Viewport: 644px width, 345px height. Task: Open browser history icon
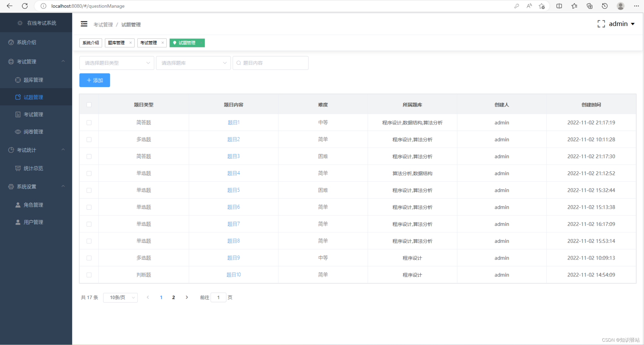pos(605,6)
